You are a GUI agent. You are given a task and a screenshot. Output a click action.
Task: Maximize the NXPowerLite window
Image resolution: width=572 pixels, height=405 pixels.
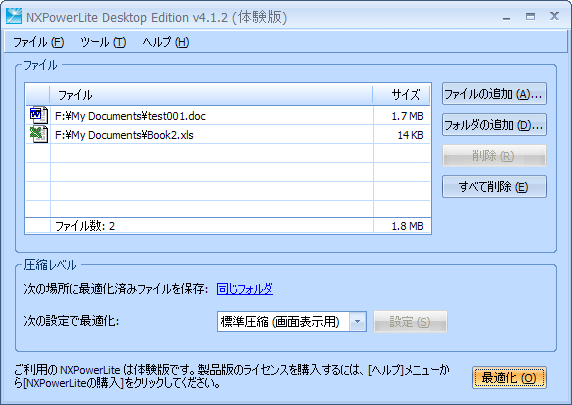(530, 16)
